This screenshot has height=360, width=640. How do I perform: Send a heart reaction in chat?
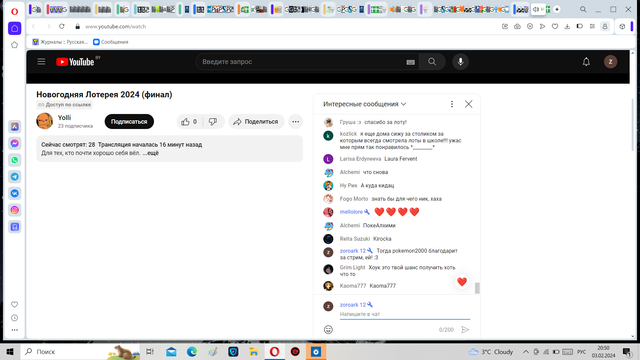click(x=462, y=282)
